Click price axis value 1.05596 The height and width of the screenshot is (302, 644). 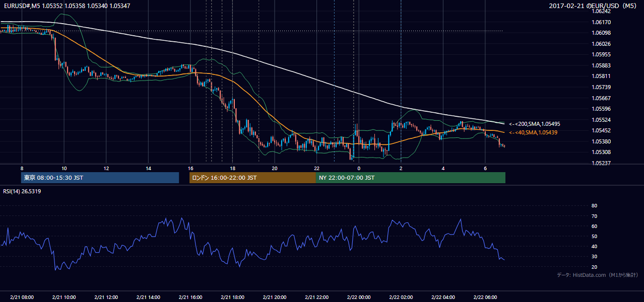tap(601, 109)
